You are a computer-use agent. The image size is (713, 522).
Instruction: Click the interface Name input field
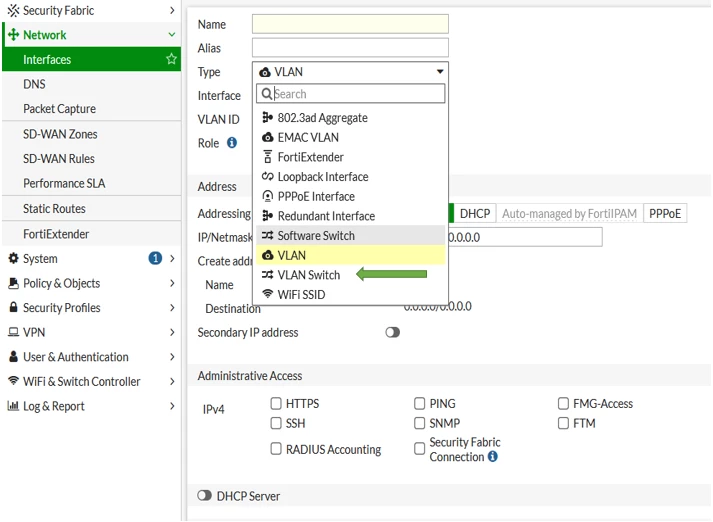click(350, 24)
